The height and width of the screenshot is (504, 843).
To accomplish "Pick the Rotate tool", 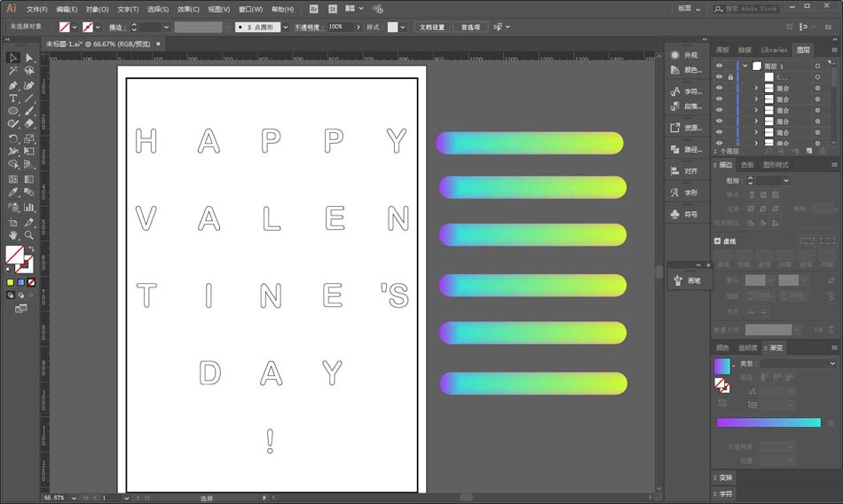I will [13, 138].
